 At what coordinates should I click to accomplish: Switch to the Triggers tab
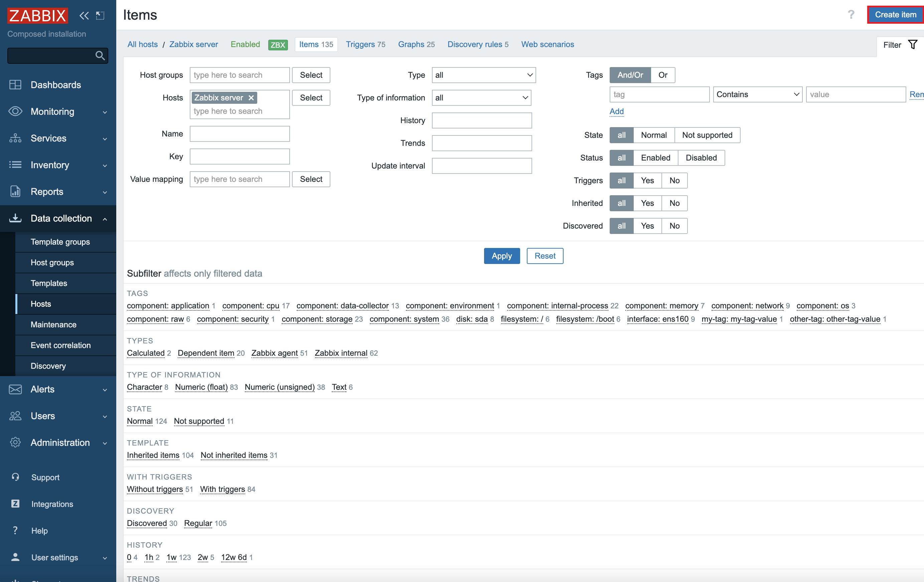click(365, 44)
